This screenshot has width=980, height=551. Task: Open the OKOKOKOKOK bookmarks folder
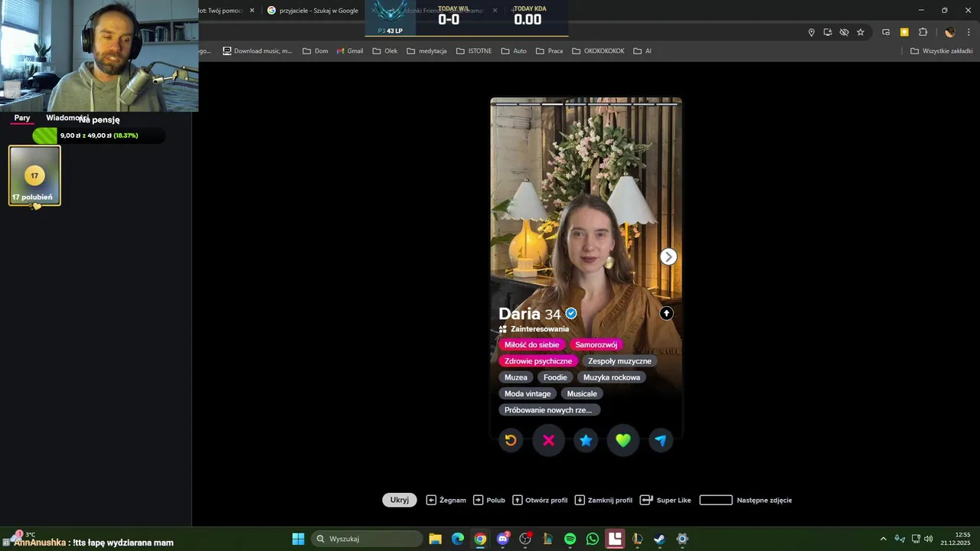tap(598, 51)
